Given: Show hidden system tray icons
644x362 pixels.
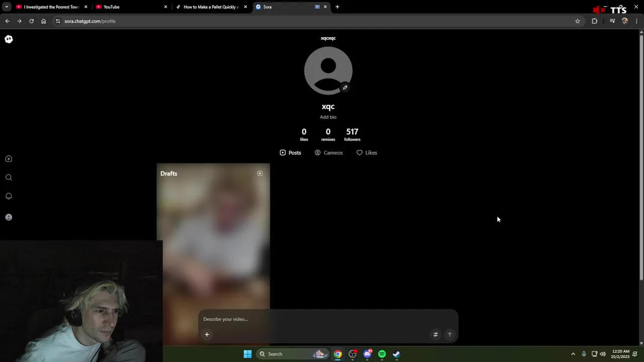Looking at the screenshot, I should click(573, 354).
